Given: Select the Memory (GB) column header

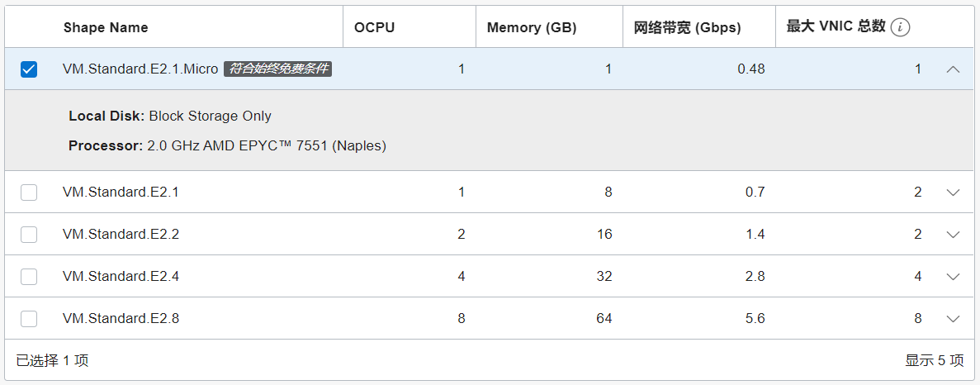Looking at the screenshot, I should pos(532,27).
